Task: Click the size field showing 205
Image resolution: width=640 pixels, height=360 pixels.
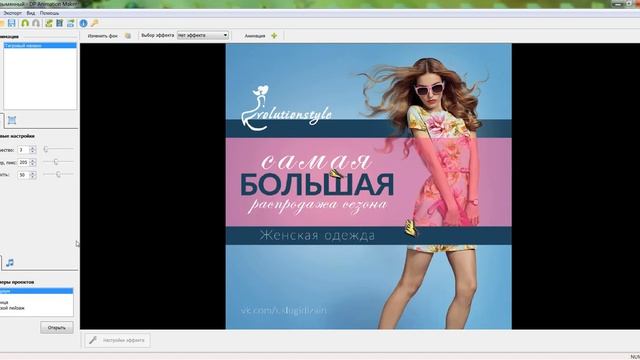Action: pos(23,162)
